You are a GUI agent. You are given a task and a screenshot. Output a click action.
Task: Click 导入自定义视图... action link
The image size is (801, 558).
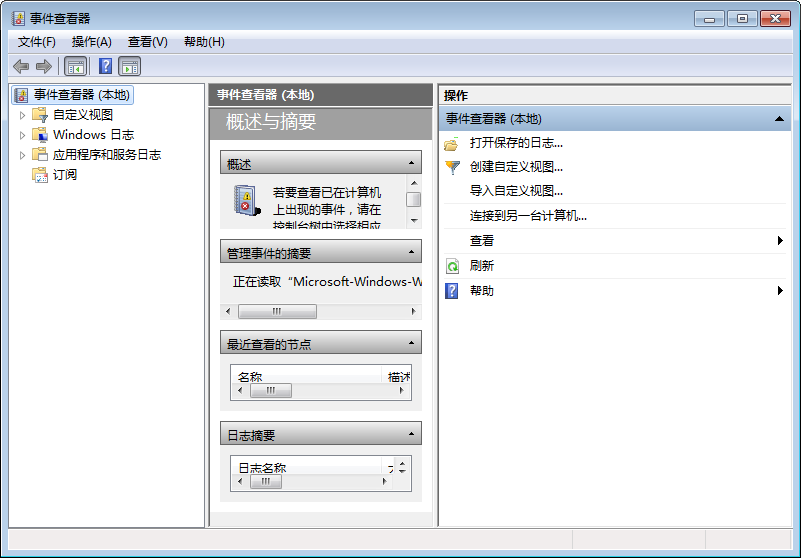(x=516, y=191)
